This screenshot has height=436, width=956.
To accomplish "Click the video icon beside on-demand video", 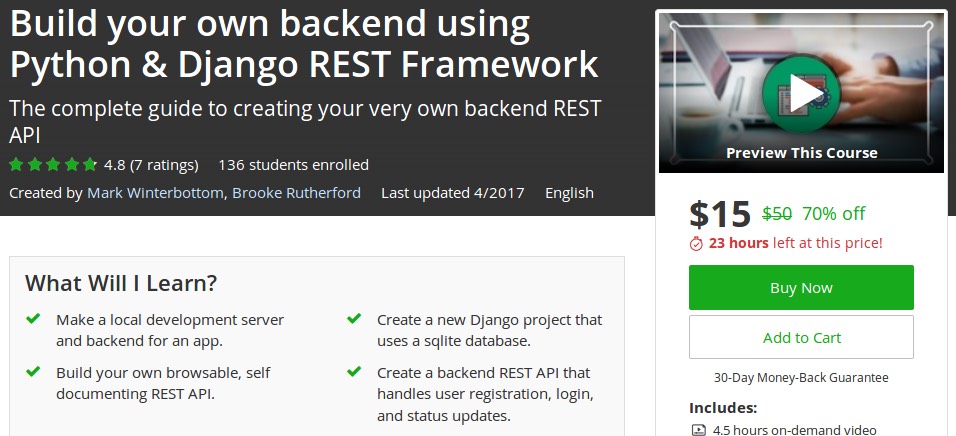I will click(698, 430).
